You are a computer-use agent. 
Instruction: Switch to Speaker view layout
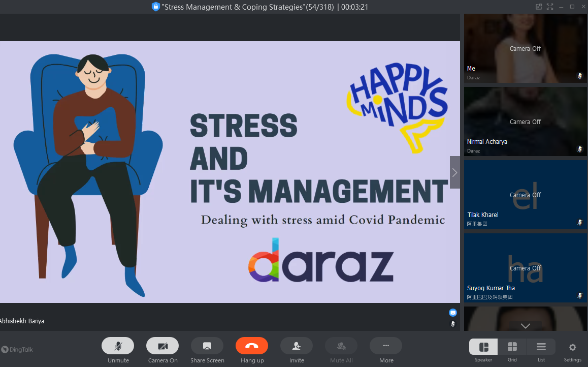tap(483, 347)
